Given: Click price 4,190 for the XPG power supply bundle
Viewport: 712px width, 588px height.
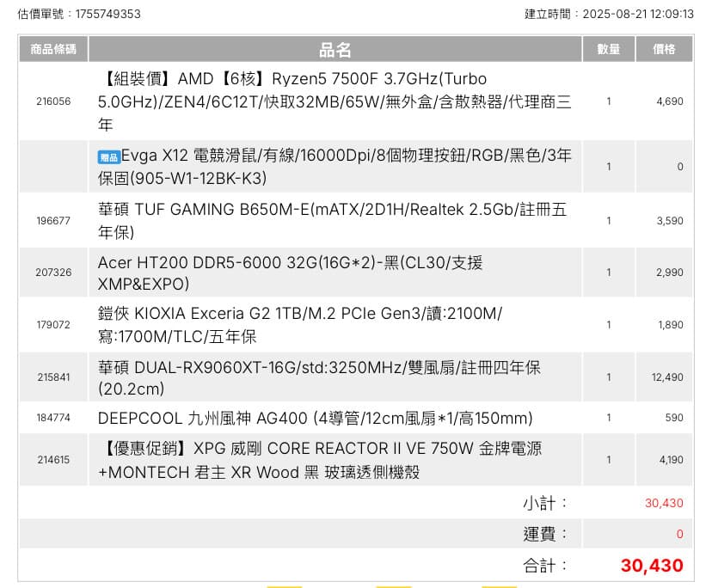Looking at the screenshot, I should (x=671, y=460).
